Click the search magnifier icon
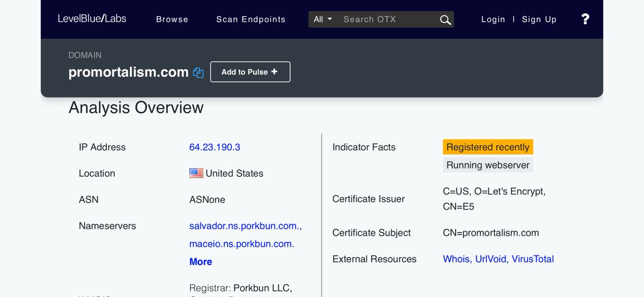The image size is (644, 297). [445, 20]
